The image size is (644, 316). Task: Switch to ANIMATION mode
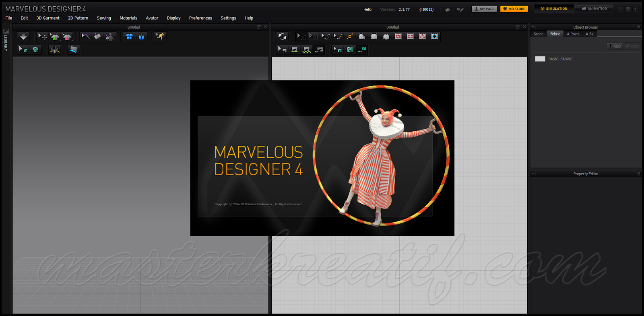click(x=594, y=8)
